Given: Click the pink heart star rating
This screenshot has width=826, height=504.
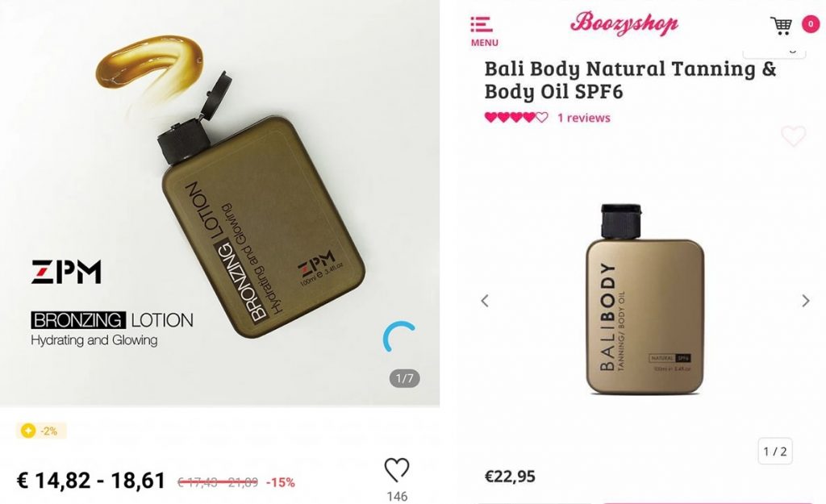Looking at the screenshot, I should (515, 118).
